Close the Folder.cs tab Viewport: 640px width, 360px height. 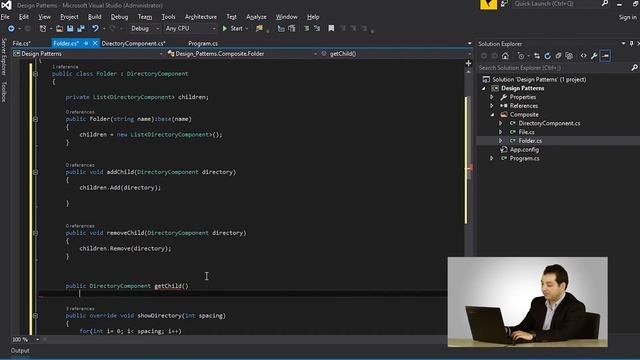pyautogui.click(x=95, y=43)
